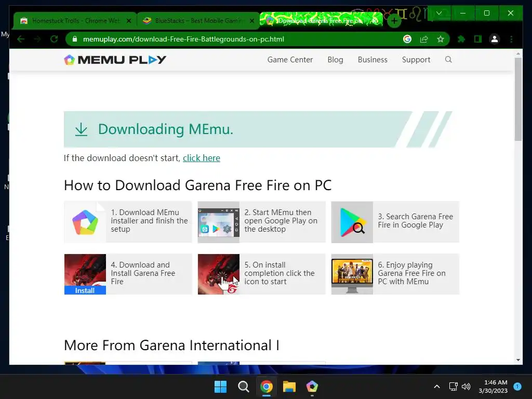Viewport: 532px width, 399px height.
Task: Click '1. Download MEmu installer' text
Action: (149, 221)
